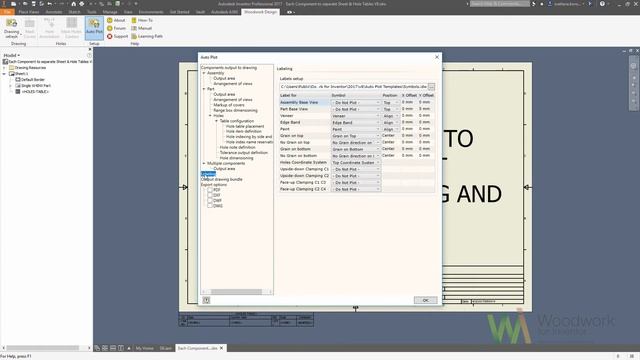Switch to Place Views ribbon tab
The height and width of the screenshot is (360, 640).
pyautogui.click(x=29, y=12)
